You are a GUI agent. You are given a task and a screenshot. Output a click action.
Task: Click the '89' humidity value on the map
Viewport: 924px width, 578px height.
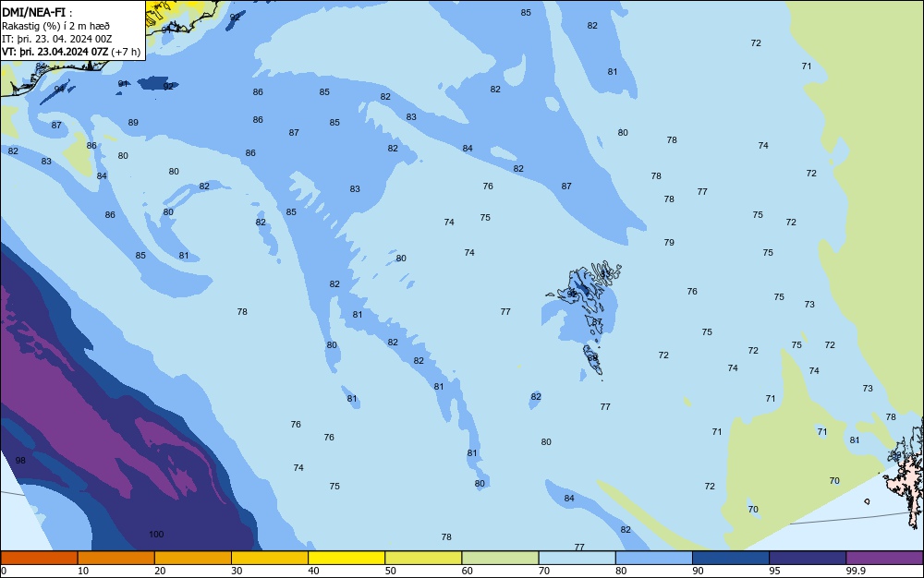tap(133, 123)
